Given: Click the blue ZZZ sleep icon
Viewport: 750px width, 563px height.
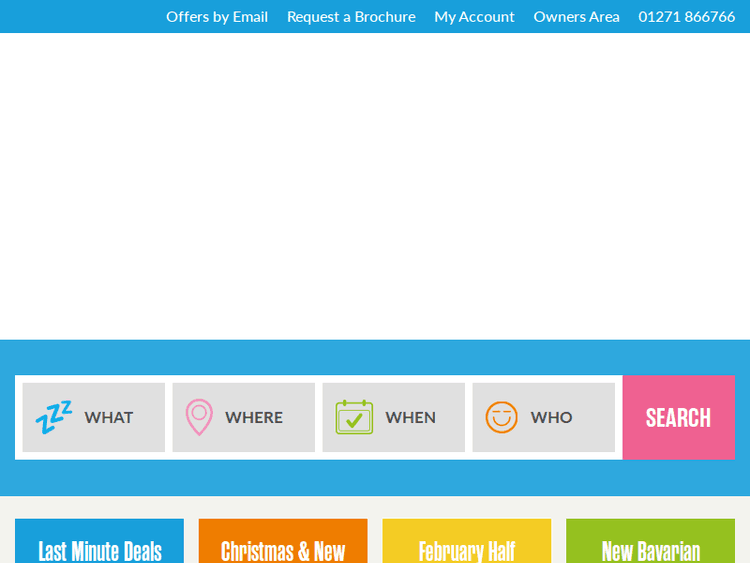Looking at the screenshot, I should [x=54, y=417].
